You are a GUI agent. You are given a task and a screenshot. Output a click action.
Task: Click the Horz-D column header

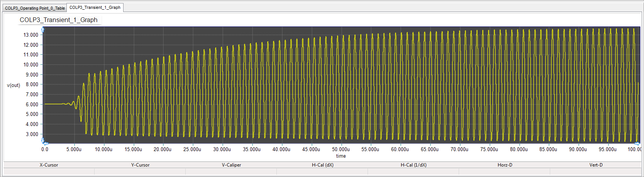pos(505,165)
